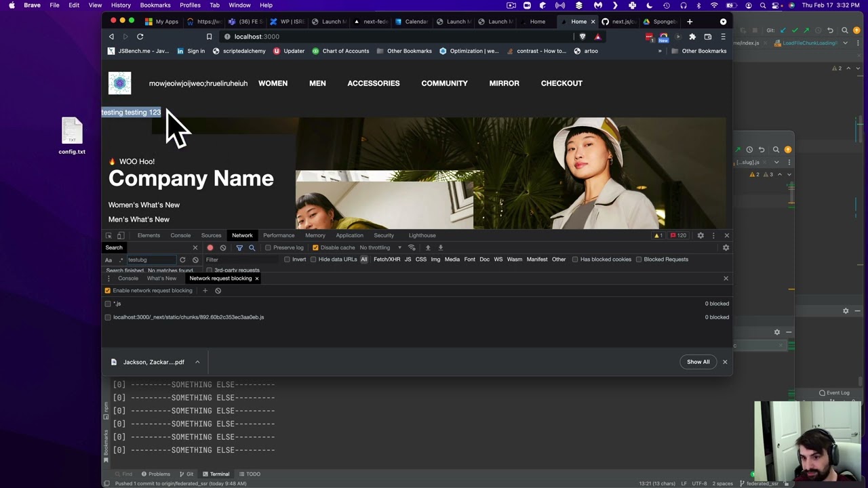868x488 pixels.
Task: Open network search magnifier
Action: [252, 248]
